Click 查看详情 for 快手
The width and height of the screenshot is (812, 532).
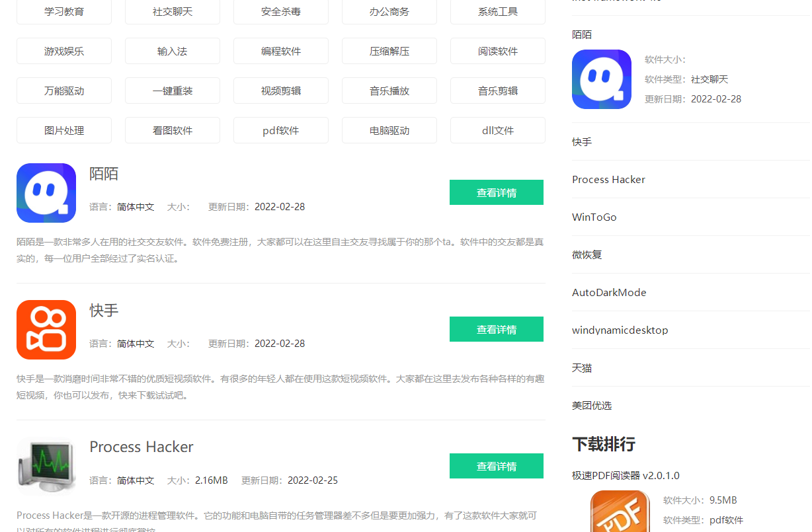[496, 329]
